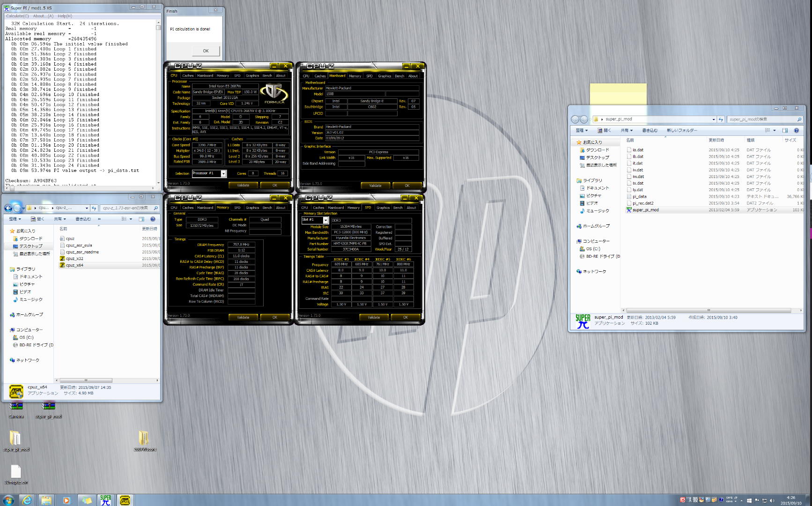Open Super PI from the taskbar
This screenshot has width=812, height=506.
pos(105,500)
